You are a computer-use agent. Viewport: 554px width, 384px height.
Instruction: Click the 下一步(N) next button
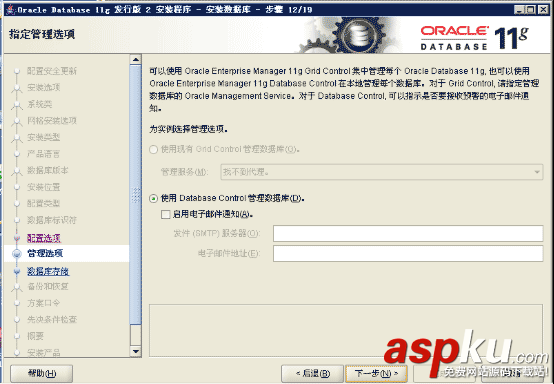[376, 373]
